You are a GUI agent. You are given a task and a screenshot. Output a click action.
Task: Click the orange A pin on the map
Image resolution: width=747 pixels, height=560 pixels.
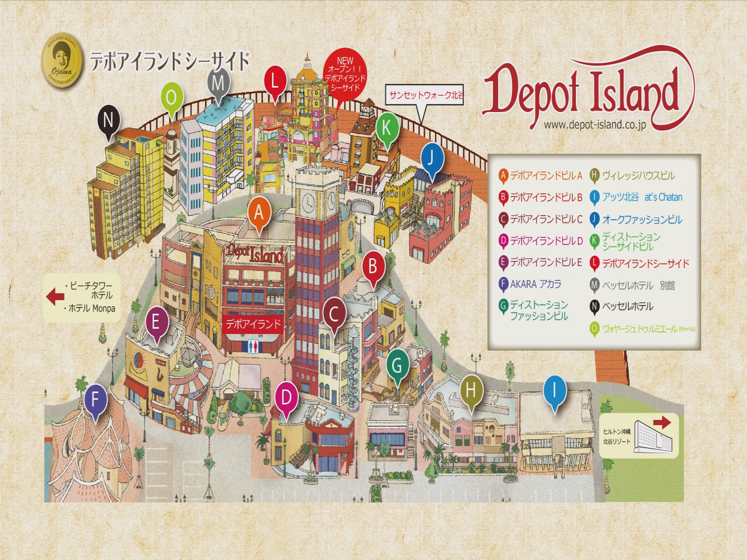tap(259, 213)
